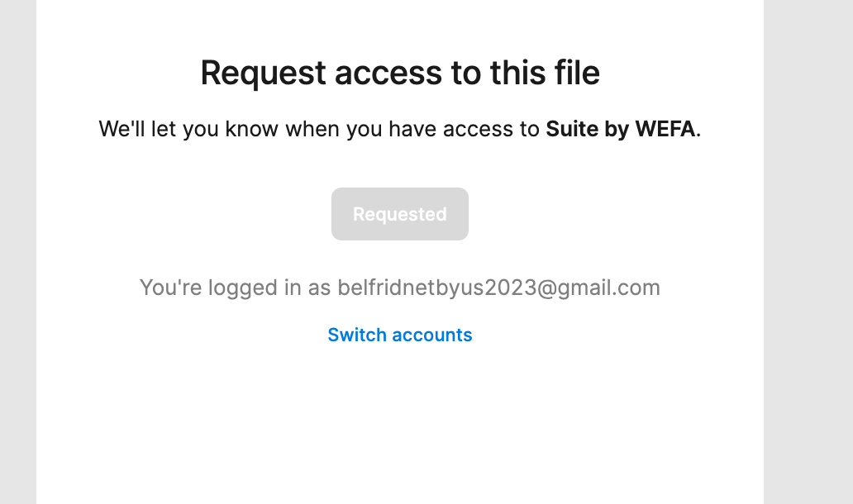Viewport: 853px width, 504px height.
Task: Click the blank area between Requested and email
Action: [x=400, y=258]
